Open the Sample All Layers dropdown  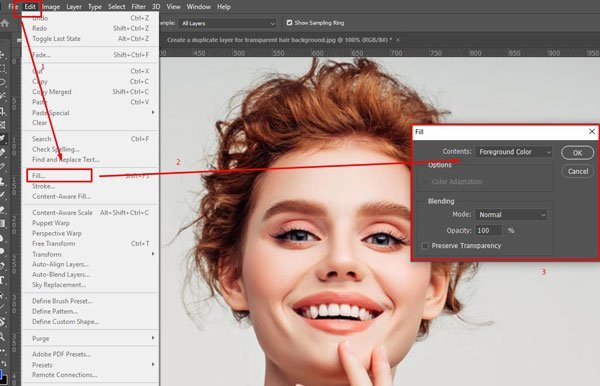tap(227, 23)
